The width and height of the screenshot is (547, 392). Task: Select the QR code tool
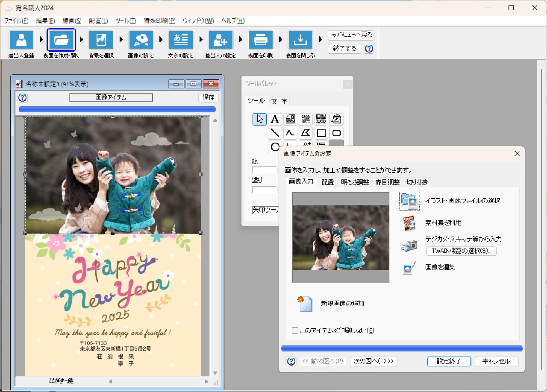point(321,119)
